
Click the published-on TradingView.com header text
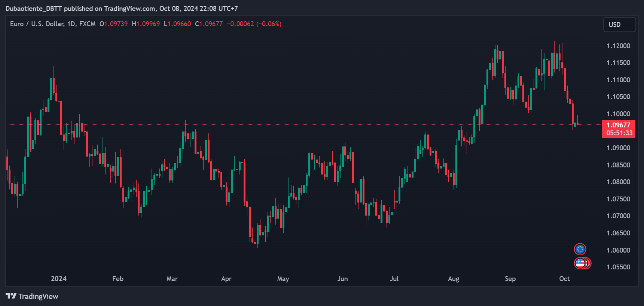(122, 8)
